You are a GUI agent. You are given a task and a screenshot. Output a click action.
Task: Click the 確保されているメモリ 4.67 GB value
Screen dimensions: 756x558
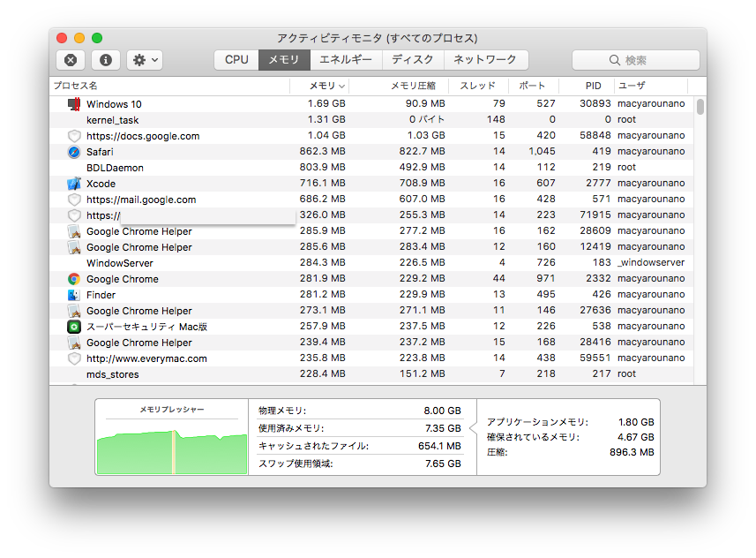(636, 437)
